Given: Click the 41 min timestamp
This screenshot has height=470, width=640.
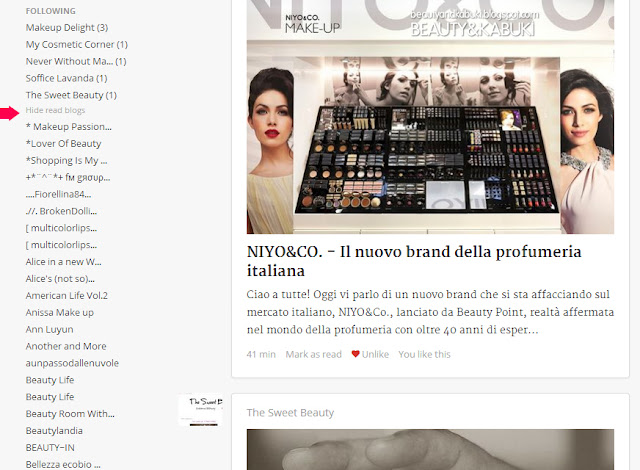Looking at the screenshot, I should pyautogui.click(x=261, y=354).
